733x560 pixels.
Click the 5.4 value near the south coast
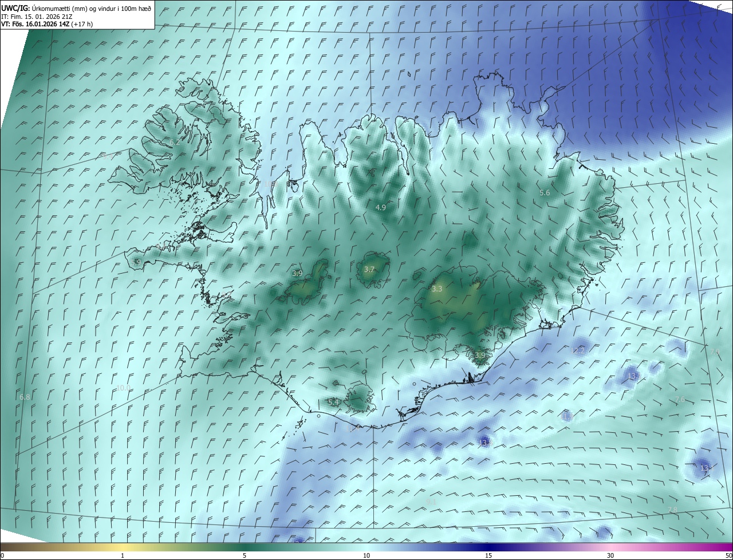[334, 403]
